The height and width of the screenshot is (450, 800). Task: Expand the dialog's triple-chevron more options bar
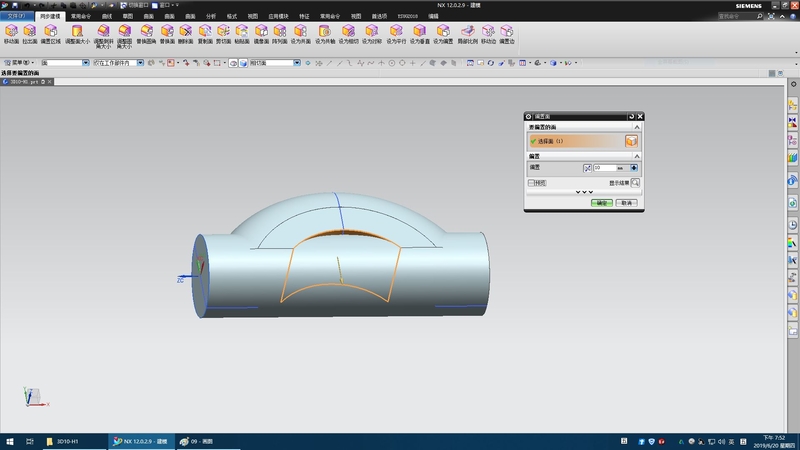pos(585,192)
